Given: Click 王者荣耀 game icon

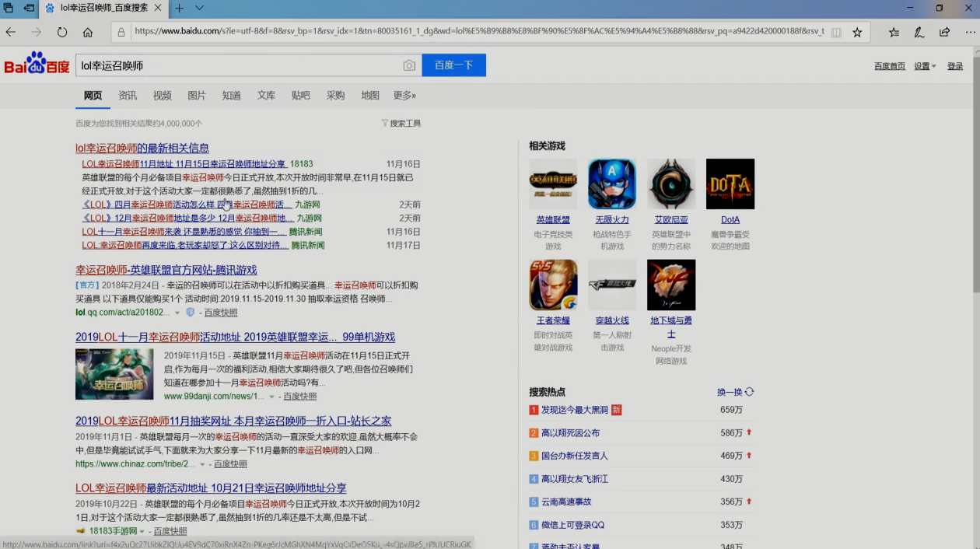Looking at the screenshot, I should click(x=553, y=285).
